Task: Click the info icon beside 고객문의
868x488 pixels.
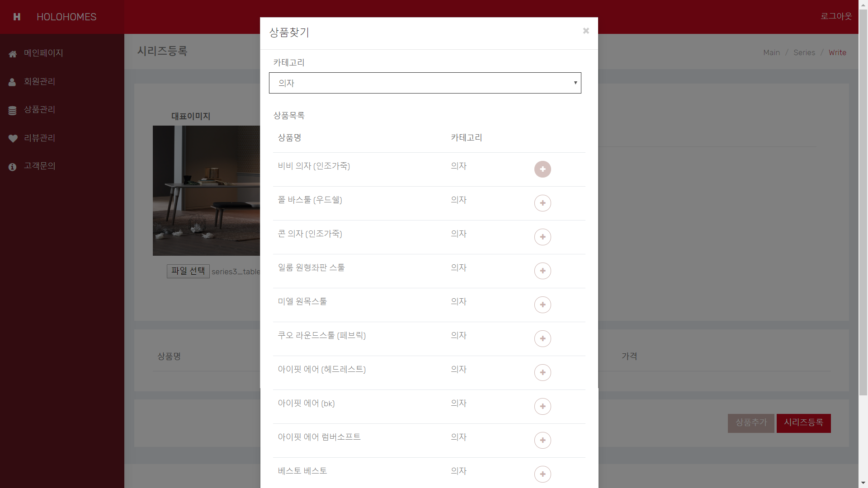Action: tap(12, 167)
